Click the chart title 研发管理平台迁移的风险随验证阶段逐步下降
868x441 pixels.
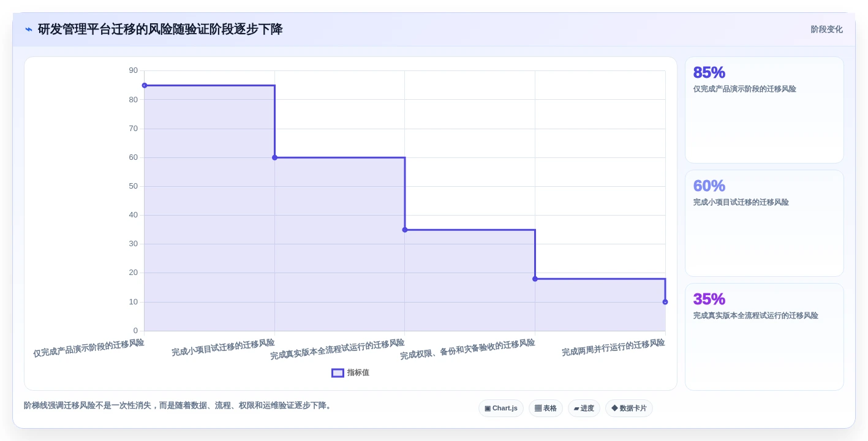click(x=160, y=29)
